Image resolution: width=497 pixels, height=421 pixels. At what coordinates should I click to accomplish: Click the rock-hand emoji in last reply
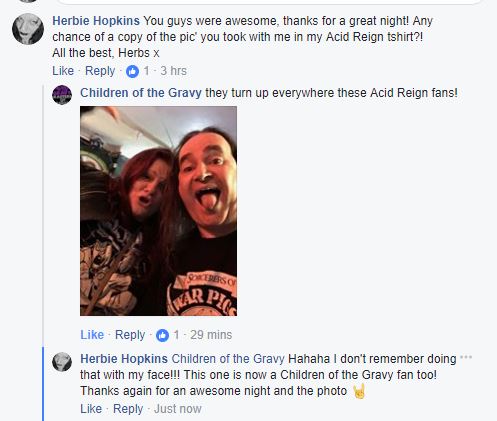click(x=359, y=391)
